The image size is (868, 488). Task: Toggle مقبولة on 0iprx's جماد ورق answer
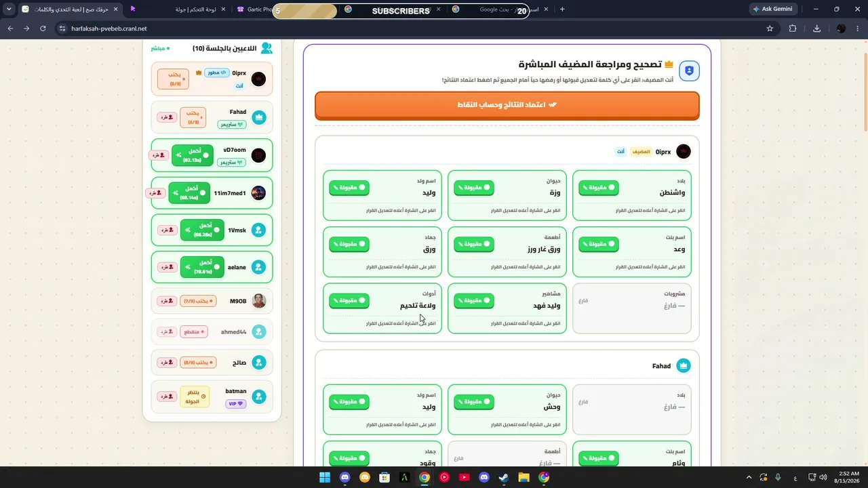tap(349, 244)
